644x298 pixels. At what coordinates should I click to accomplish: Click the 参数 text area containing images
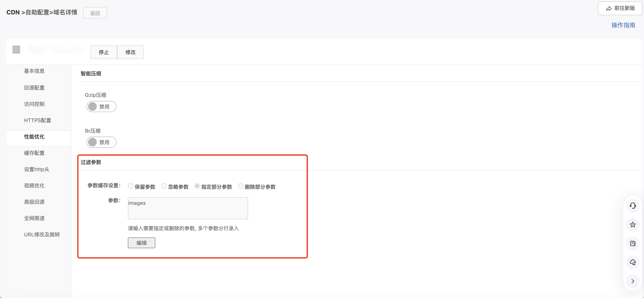click(x=188, y=208)
